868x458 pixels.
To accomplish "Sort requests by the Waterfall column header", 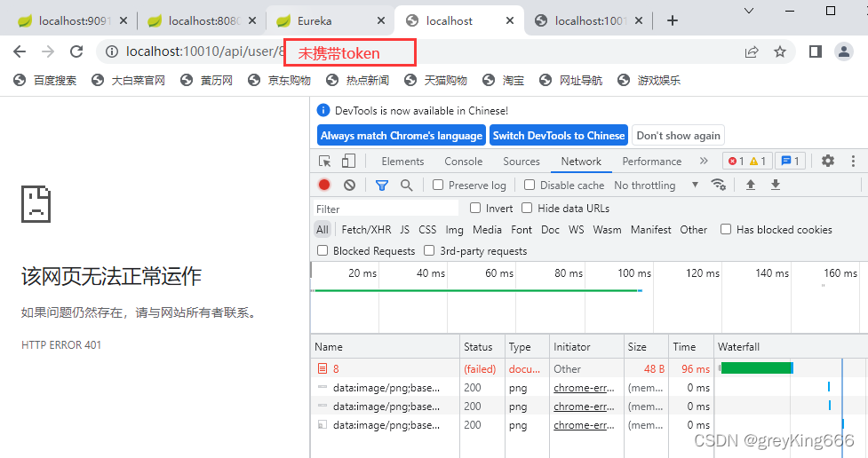I will click(x=791, y=347).
